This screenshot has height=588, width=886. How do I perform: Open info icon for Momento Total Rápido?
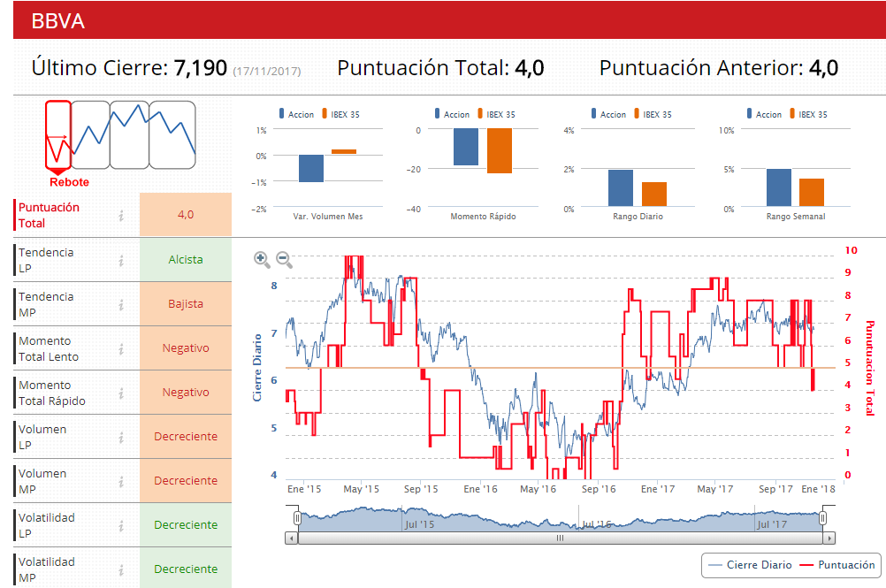(121, 393)
